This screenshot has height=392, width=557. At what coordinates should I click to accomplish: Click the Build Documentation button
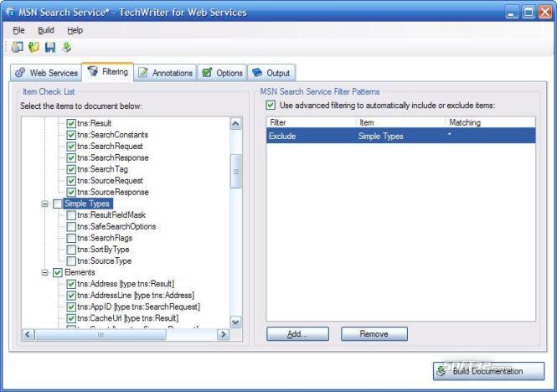[488, 371]
